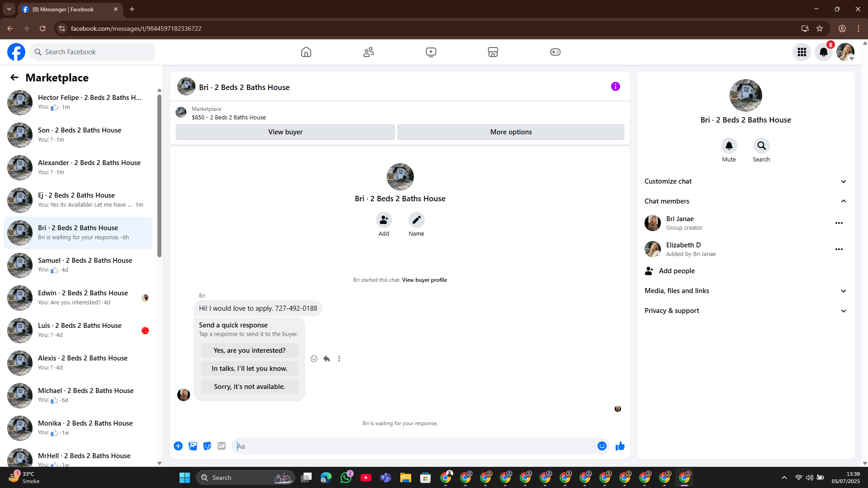
Task: Open options dots for Elizabeth D member
Action: (839, 249)
